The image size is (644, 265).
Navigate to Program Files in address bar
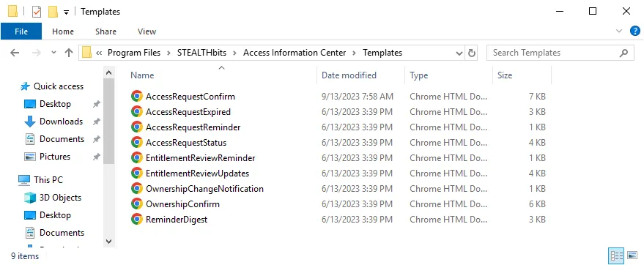(x=134, y=53)
